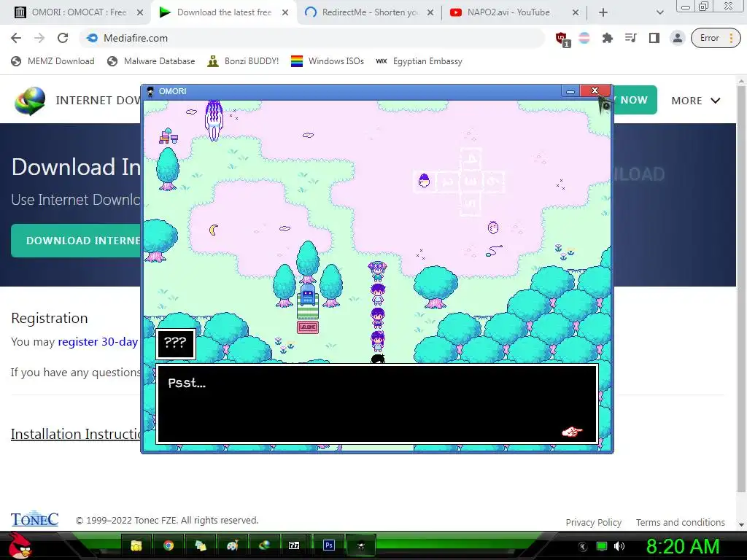Click the toy blocks pile in game
This screenshot has width=747, height=560.
tap(169, 136)
